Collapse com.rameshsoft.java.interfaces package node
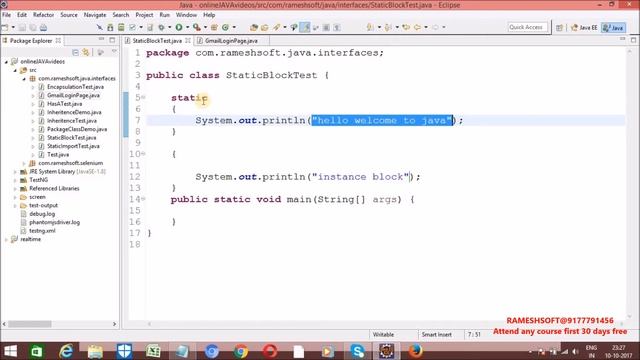This screenshot has height=360, width=640. coord(24,79)
